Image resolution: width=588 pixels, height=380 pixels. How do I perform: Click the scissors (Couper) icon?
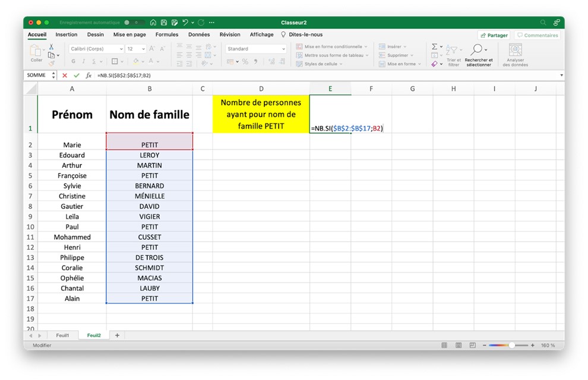51,47
